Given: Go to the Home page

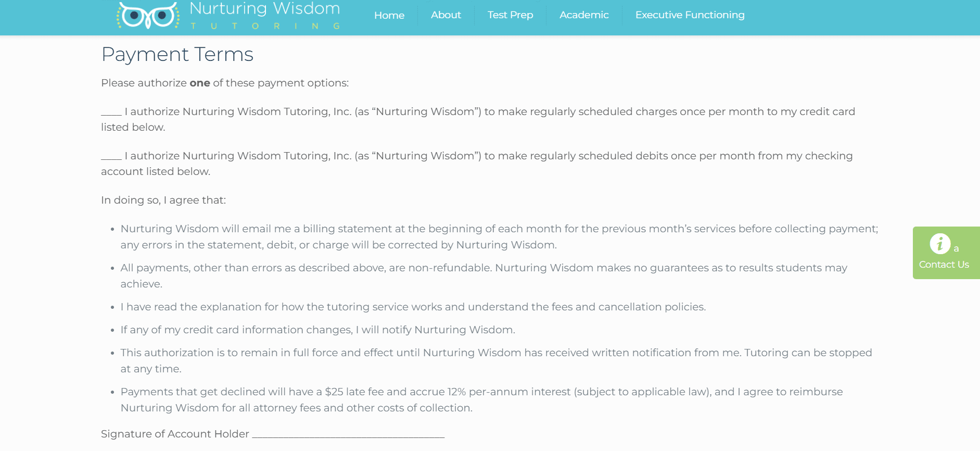Looking at the screenshot, I should (389, 16).
